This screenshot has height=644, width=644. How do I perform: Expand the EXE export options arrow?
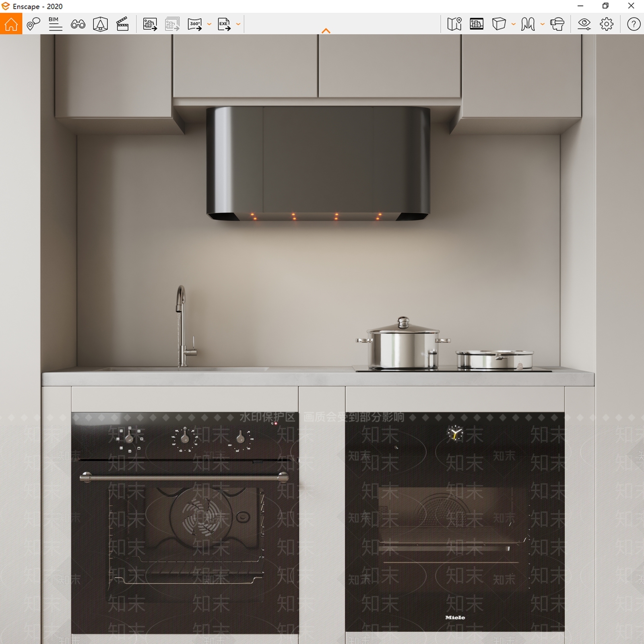click(x=238, y=24)
